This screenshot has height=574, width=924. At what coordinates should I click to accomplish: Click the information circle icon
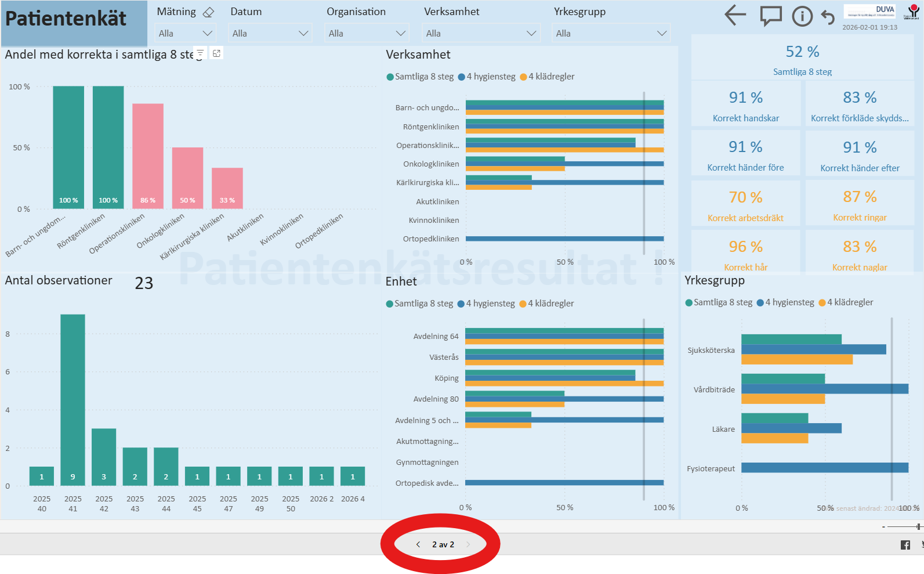(x=802, y=16)
